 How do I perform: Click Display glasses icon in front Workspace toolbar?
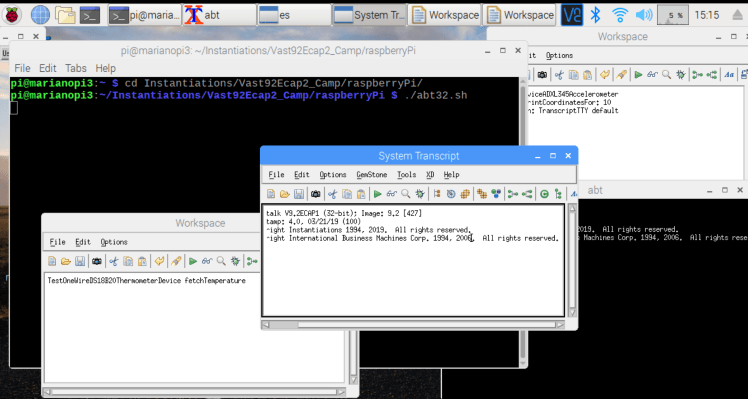[207, 261]
